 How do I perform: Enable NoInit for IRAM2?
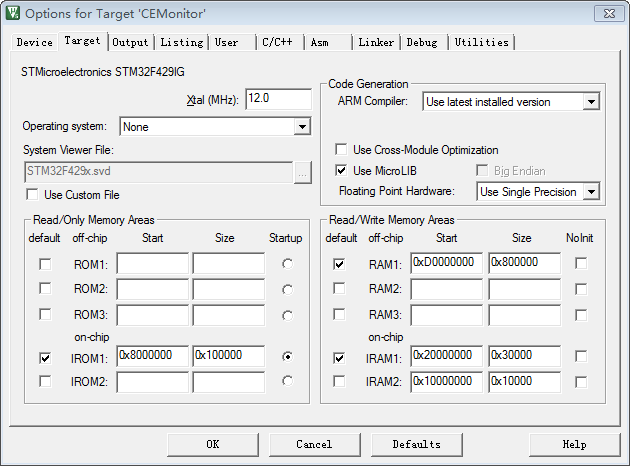(581, 382)
